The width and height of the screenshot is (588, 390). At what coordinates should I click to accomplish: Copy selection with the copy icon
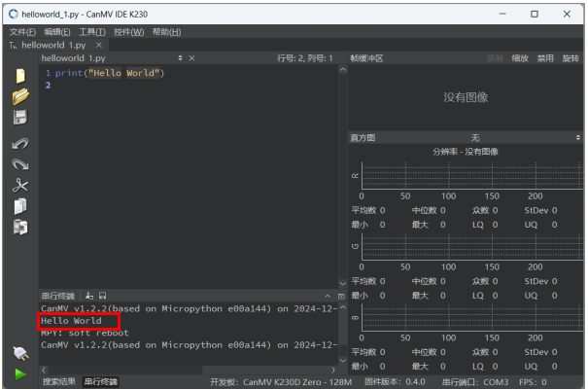point(20,206)
